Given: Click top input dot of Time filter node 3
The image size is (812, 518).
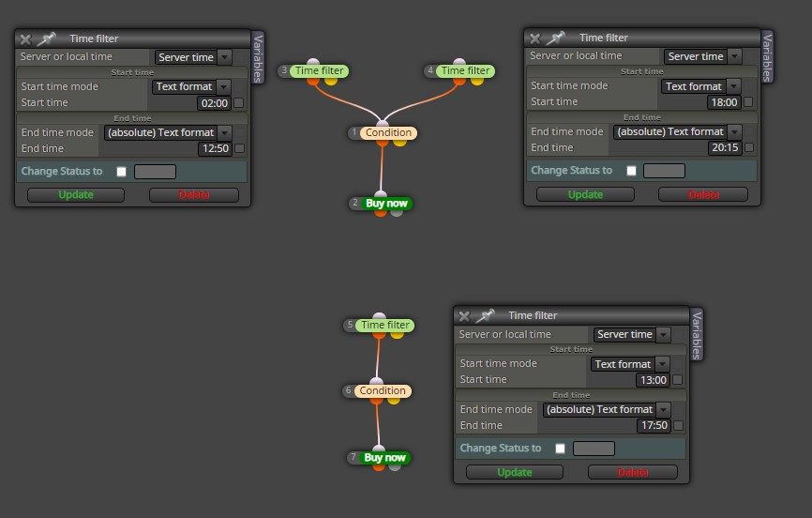Looking at the screenshot, I should point(313,62).
